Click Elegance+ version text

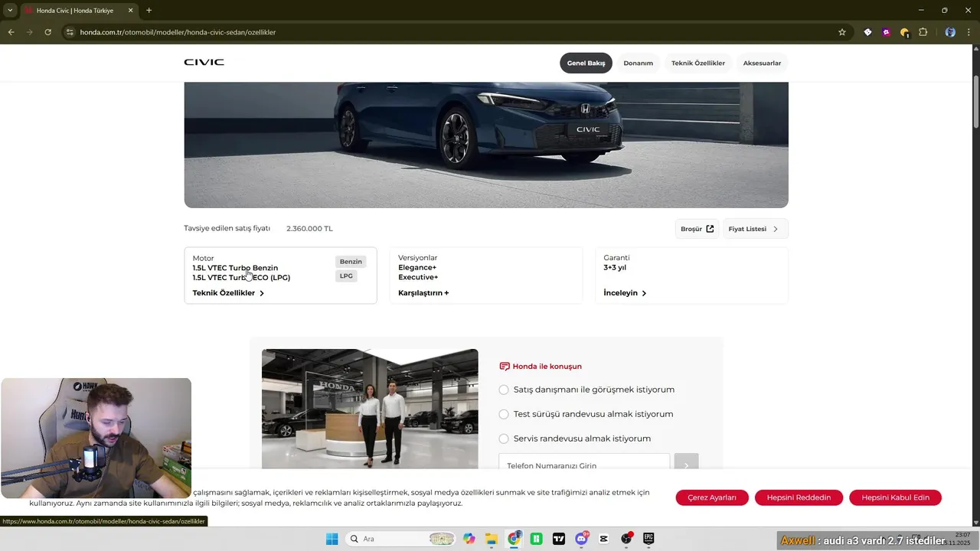tap(417, 268)
